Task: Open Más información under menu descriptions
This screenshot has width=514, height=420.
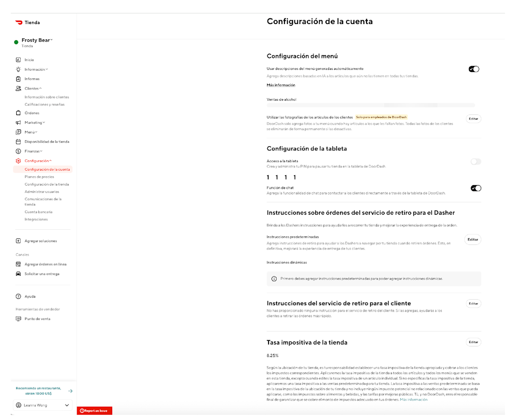Action: [280, 85]
